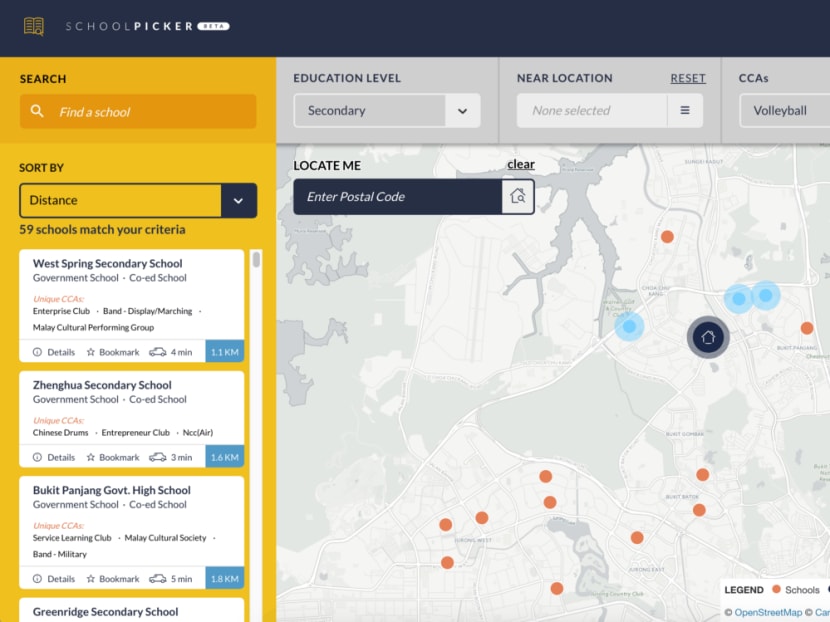Open the Sort By dropdown
The width and height of the screenshot is (830, 622).
[x=138, y=200]
